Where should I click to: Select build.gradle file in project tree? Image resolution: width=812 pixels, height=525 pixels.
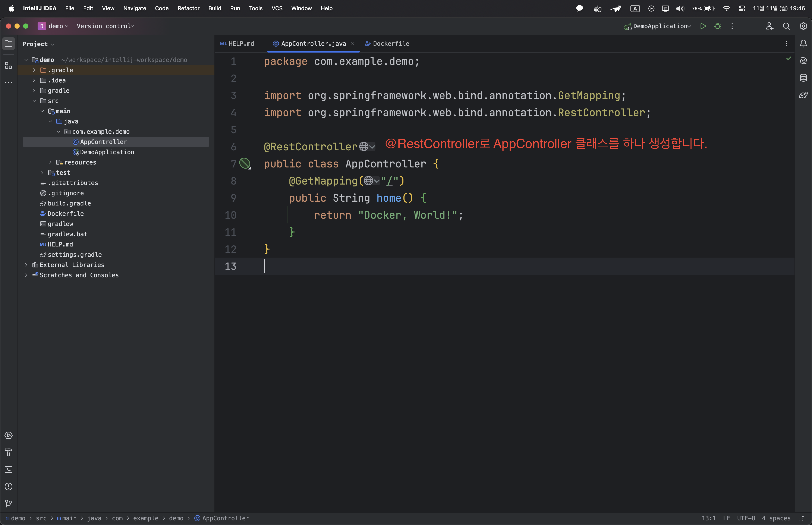(x=69, y=204)
